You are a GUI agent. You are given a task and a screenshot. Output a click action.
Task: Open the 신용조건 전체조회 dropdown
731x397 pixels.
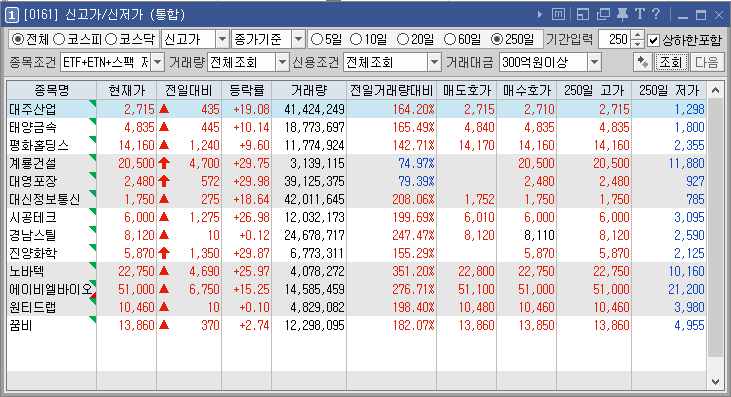coord(434,62)
